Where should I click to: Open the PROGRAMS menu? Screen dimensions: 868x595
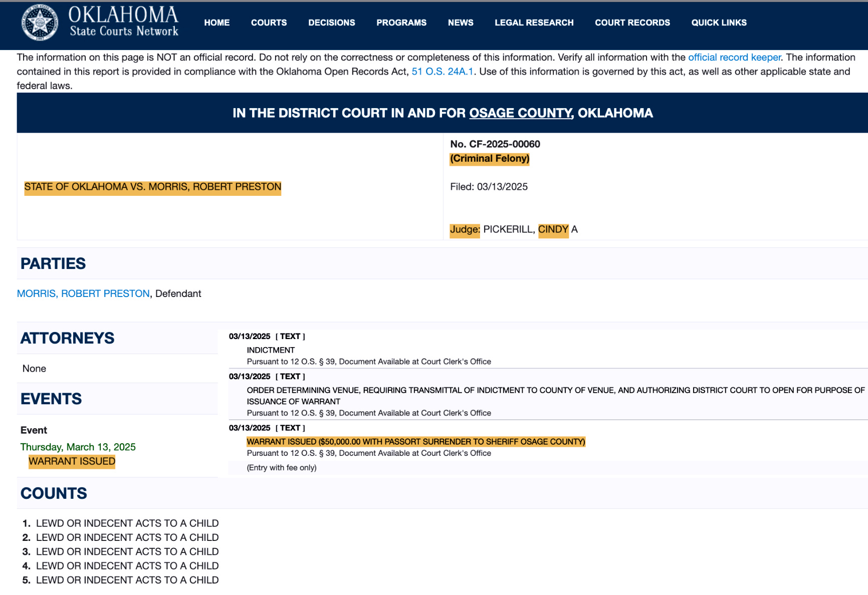coord(401,23)
